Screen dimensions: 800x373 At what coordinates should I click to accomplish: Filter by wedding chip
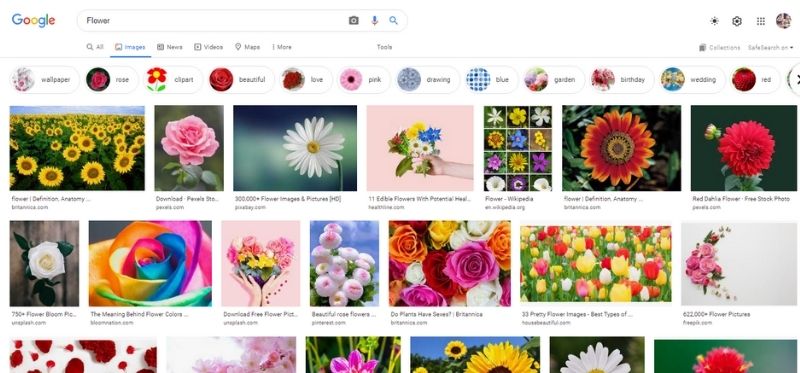(x=692, y=80)
